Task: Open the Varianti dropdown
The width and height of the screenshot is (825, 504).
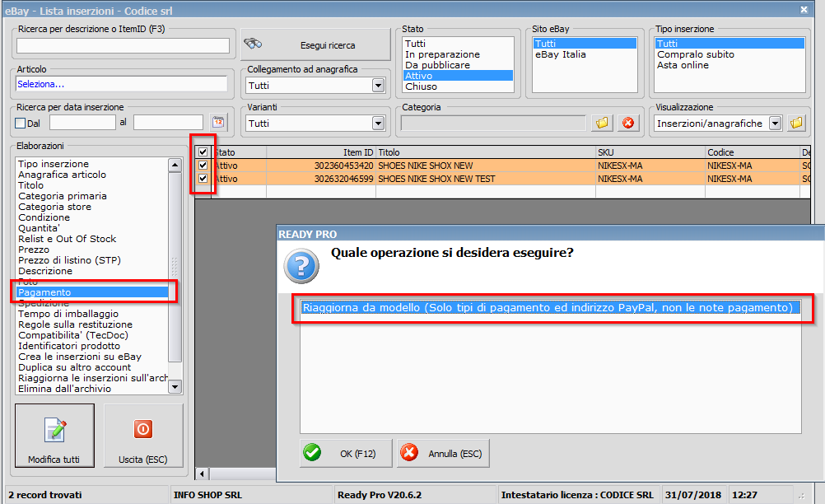Action: 378,123
